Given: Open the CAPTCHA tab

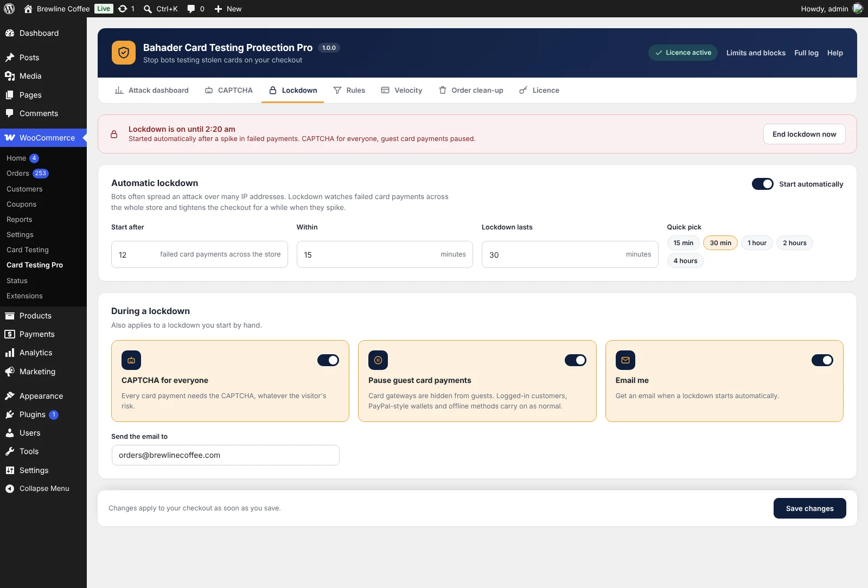Looking at the screenshot, I should pyautogui.click(x=229, y=91).
